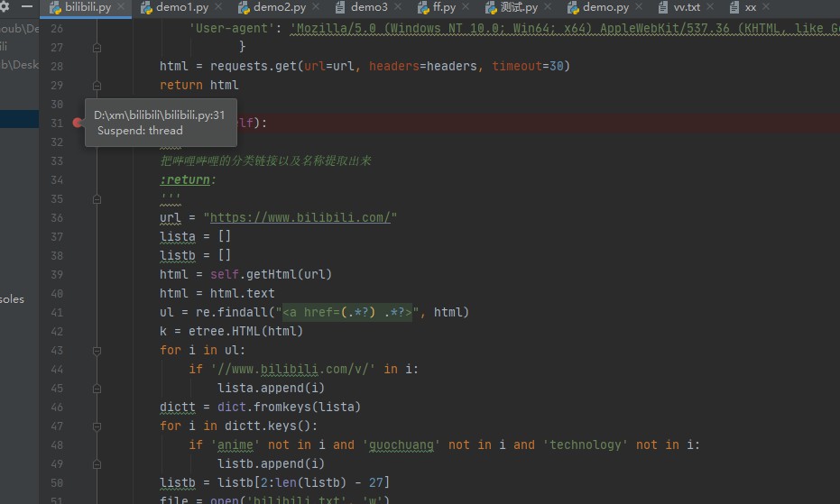Click the ':return:' docstring tag
840x504 pixels.
coord(188,180)
